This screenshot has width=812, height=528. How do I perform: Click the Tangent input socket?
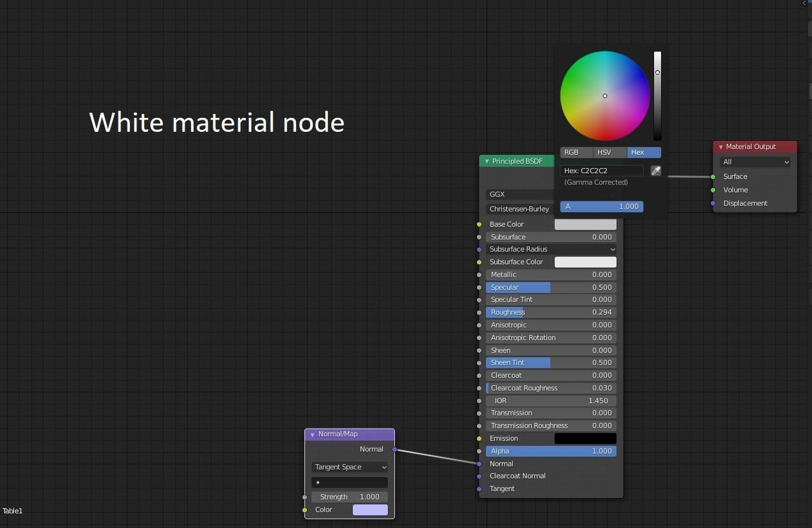click(x=479, y=489)
